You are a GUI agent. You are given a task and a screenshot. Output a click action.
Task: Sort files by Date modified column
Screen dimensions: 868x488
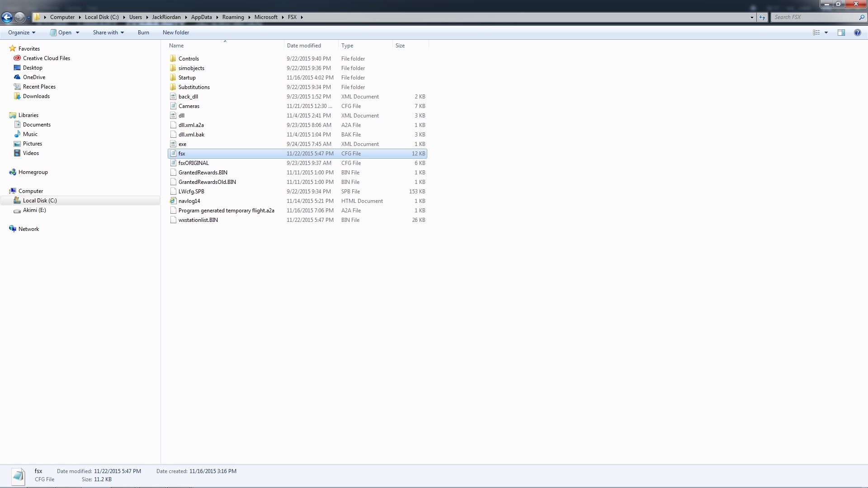click(304, 46)
